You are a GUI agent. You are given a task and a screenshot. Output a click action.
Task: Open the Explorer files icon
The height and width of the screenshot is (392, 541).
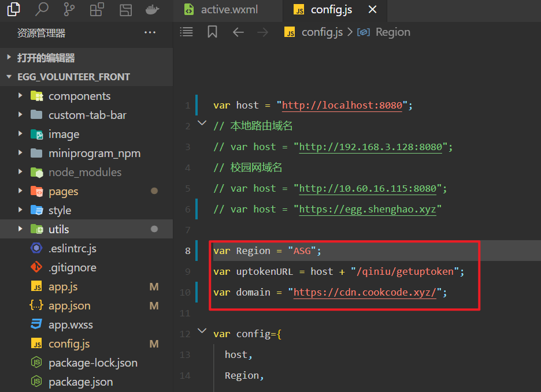[13, 9]
